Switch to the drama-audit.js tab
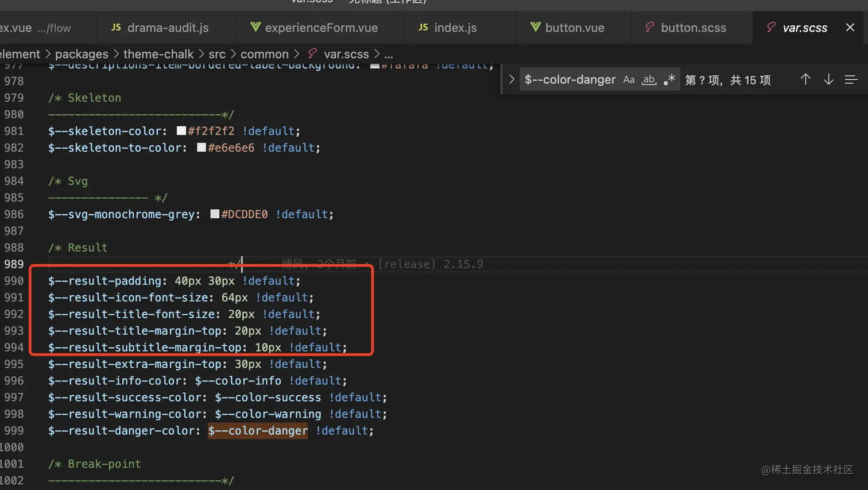Viewport: 868px width, 490px height. (166, 28)
